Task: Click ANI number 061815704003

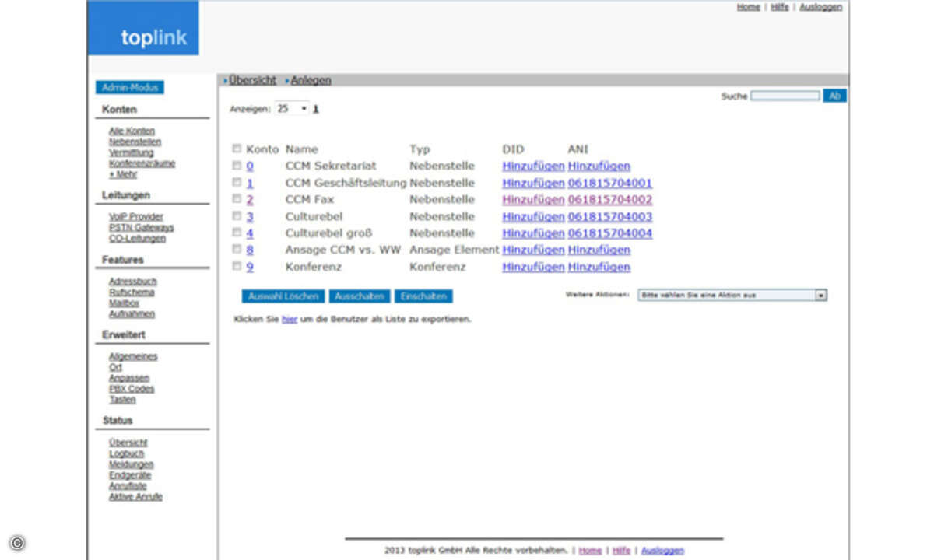Action: tap(610, 216)
